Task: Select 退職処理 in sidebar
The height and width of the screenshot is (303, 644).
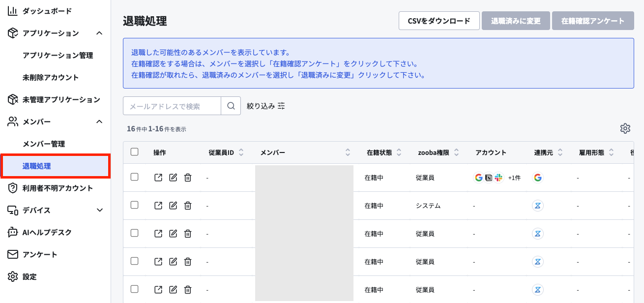Action: pos(55,166)
